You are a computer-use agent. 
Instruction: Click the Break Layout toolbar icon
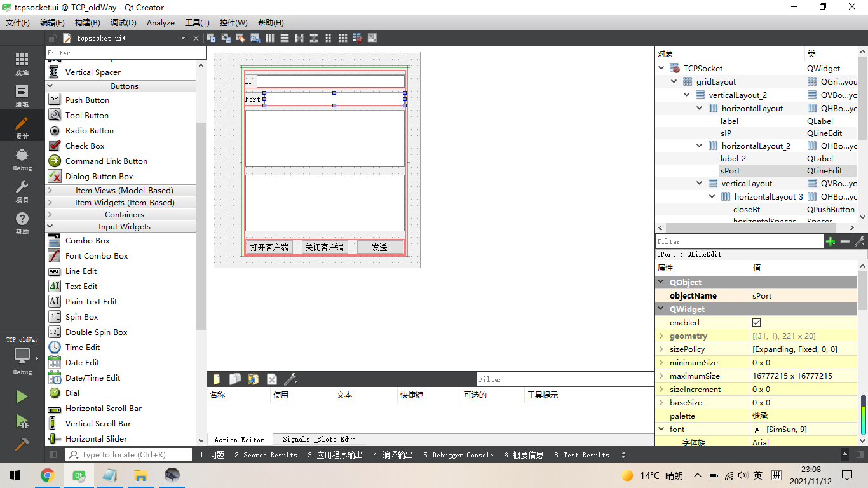[x=357, y=38]
